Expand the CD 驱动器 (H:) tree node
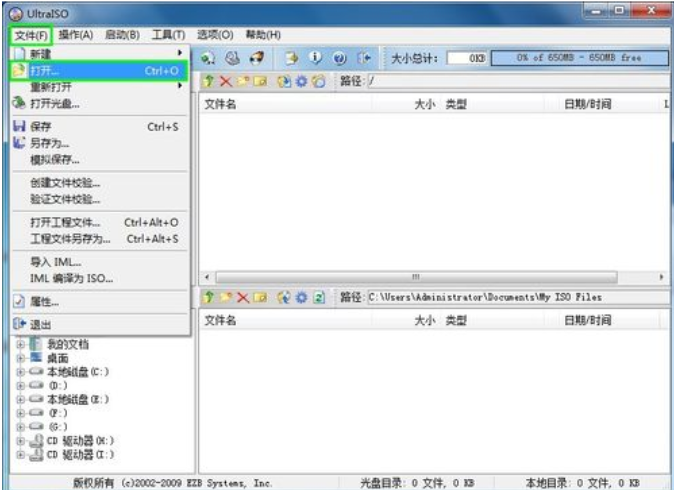 pos(20,441)
